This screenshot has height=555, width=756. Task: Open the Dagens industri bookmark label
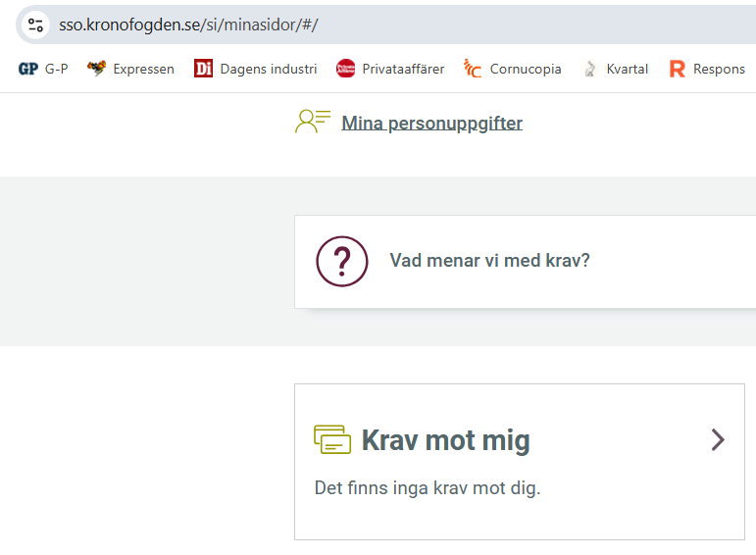[268, 69]
